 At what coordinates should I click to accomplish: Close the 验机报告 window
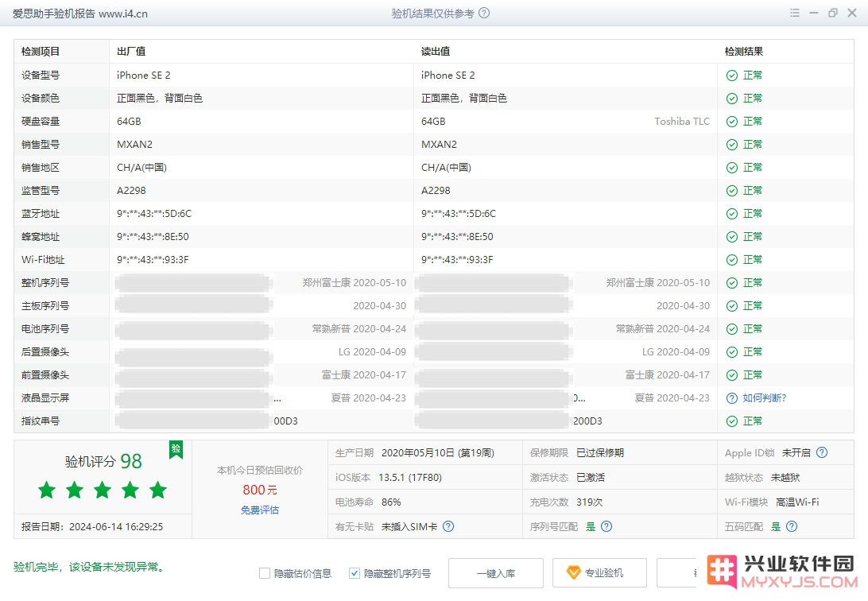[x=852, y=13]
